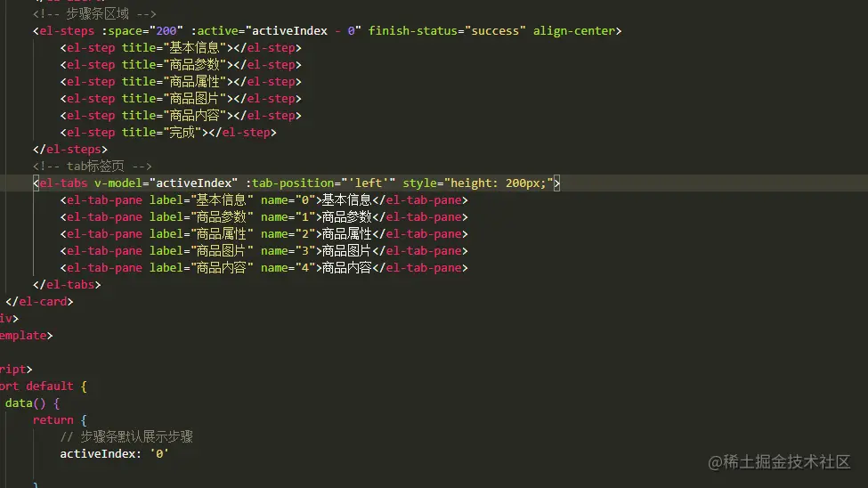Click the el-step line titled 基本信息
The height and width of the screenshot is (488, 868).
coord(181,48)
